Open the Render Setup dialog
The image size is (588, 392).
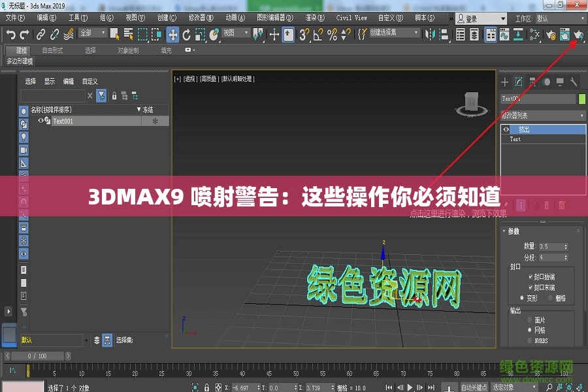point(551,35)
